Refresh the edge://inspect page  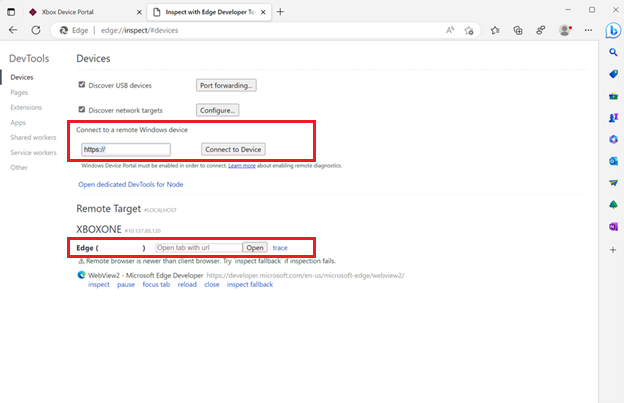[36, 30]
